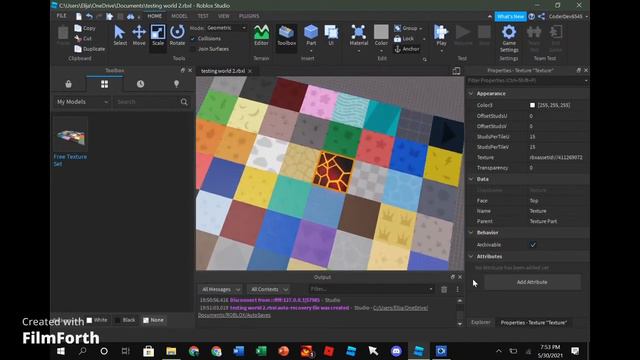The image size is (640, 360).
Task: Click the Toolbox search magnifier icon
Action: (184, 102)
